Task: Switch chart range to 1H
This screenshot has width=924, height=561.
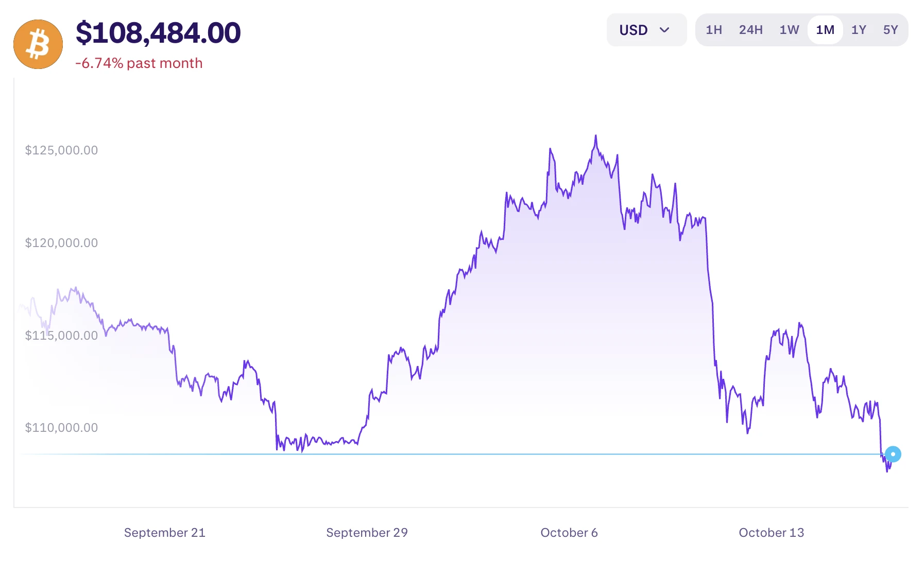Action: click(714, 30)
